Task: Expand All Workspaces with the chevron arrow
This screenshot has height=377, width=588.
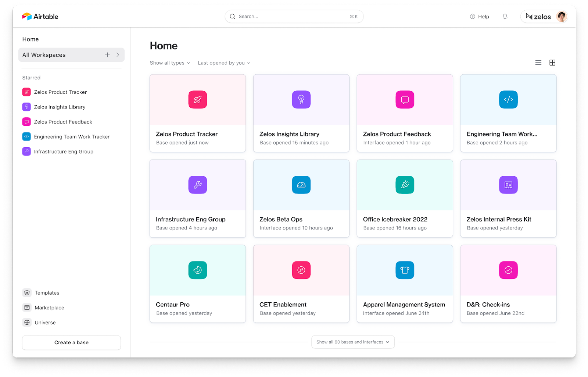Action: (118, 54)
